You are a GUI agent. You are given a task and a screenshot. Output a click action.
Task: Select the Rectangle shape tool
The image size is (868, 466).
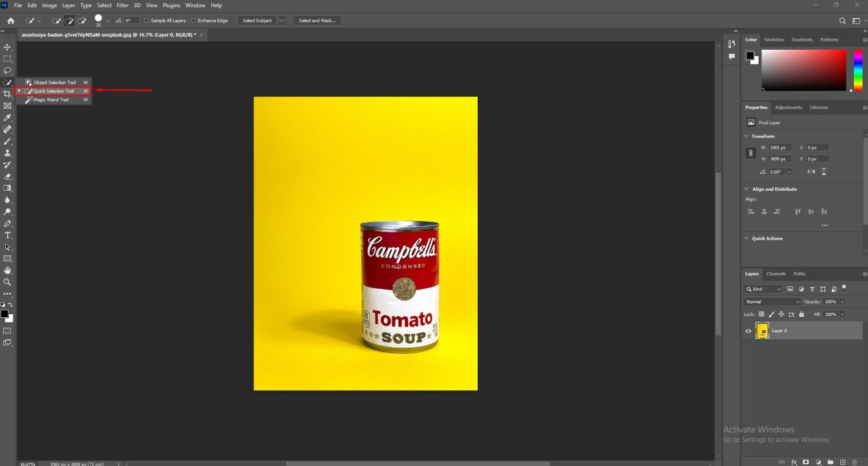(x=8, y=259)
